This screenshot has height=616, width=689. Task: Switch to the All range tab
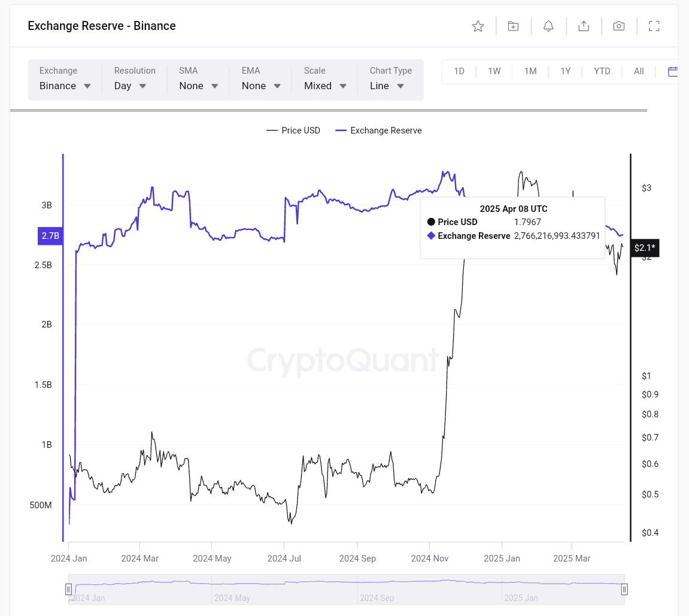click(639, 71)
